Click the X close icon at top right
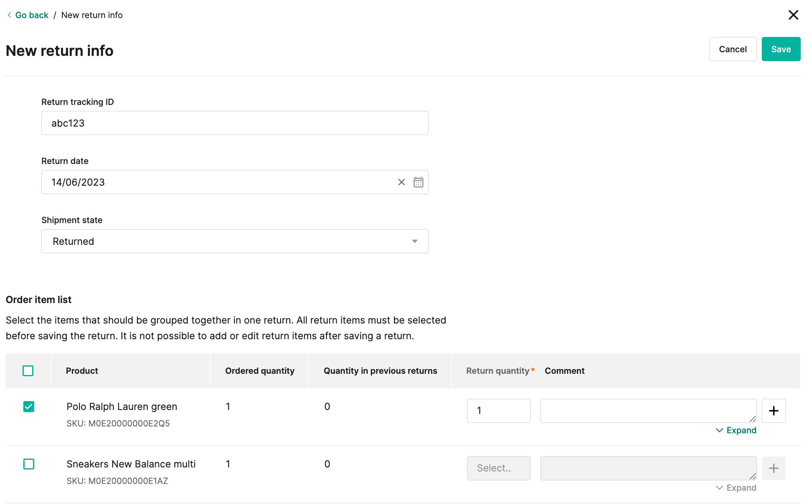The width and height of the screenshot is (812, 504). (x=793, y=15)
